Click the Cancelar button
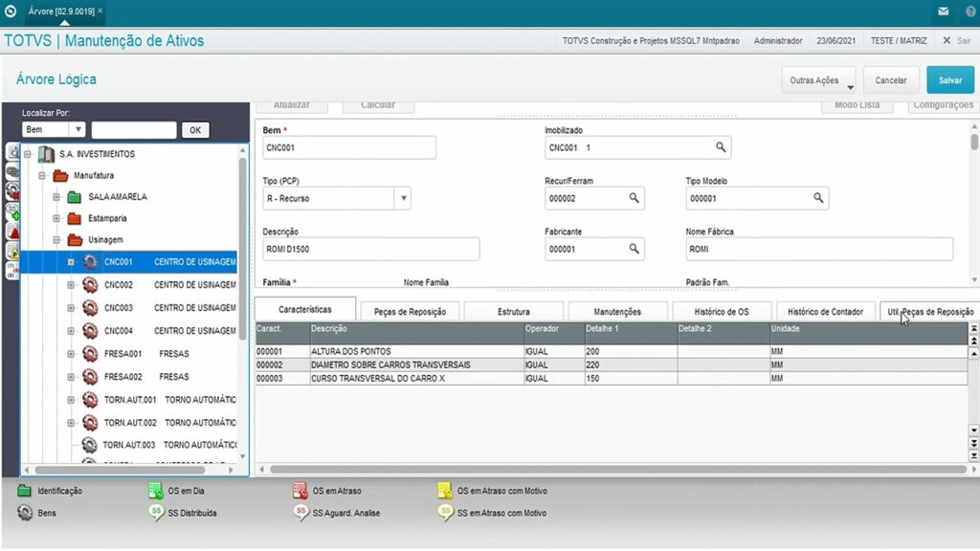Image resolution: width=980 pixels, height=551 pixels. (891, 80)
